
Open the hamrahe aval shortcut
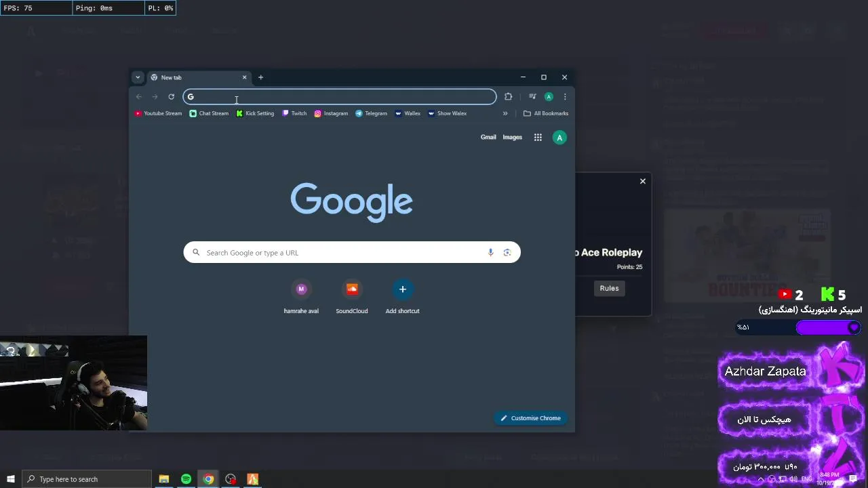[301, 297]
